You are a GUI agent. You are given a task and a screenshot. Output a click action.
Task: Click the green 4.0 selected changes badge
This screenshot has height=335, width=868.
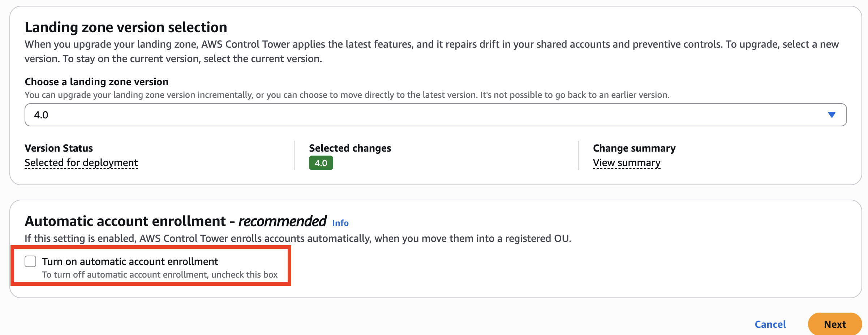click(x=321, y=163)
